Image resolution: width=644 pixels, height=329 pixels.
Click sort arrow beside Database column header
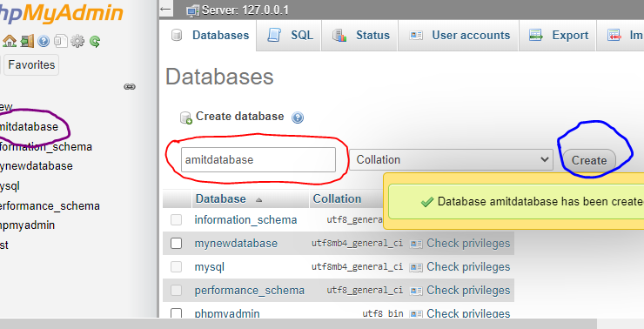(258, 200)
